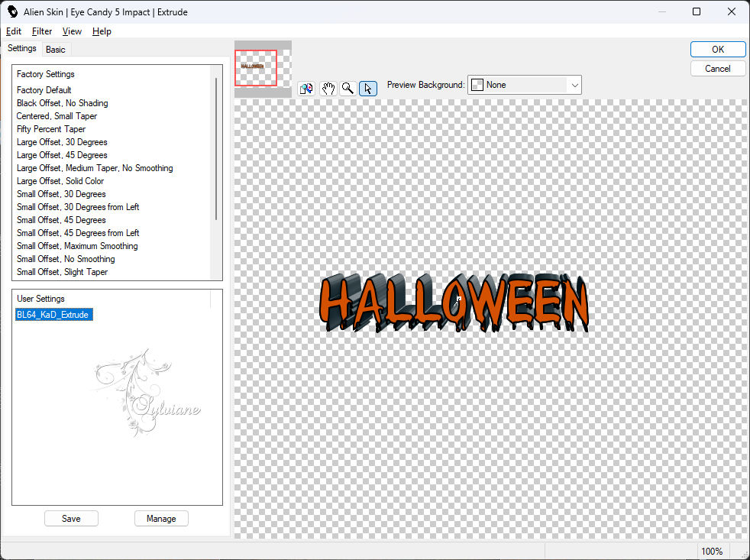Open the Edit menu
This screenshot has width=750, height=560.
click(14, 31)
